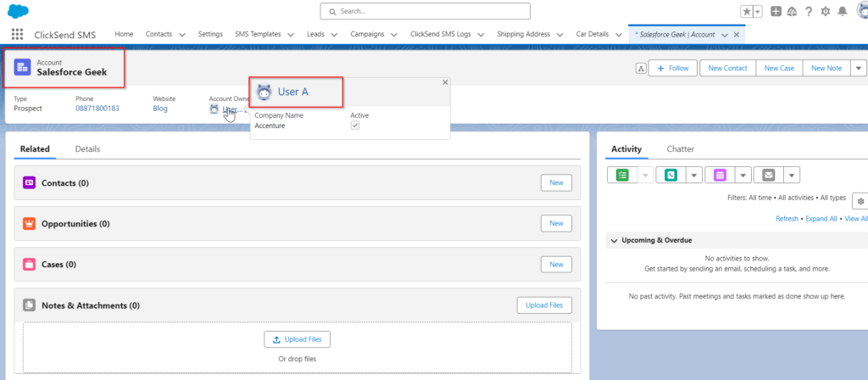The width and height of the screenshot is (868, 380).
Task: Open the Trailhead guidance icon
Action: tap(792, 11)
